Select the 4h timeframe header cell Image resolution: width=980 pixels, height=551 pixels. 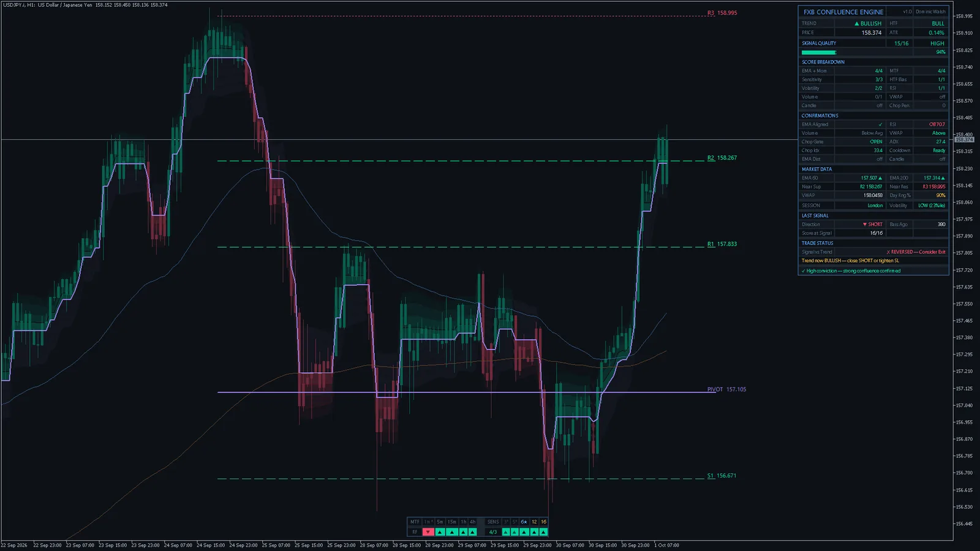pyautogui.click(x=472, y=522)
